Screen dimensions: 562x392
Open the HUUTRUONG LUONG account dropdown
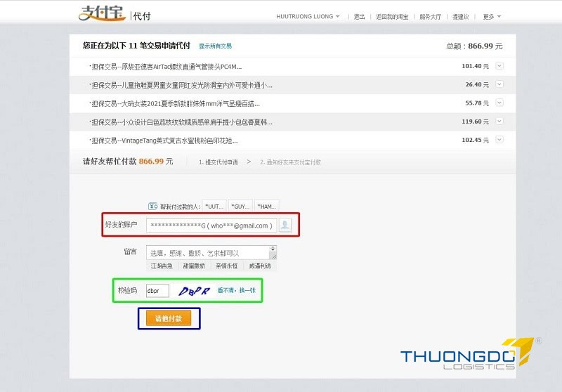308,16
